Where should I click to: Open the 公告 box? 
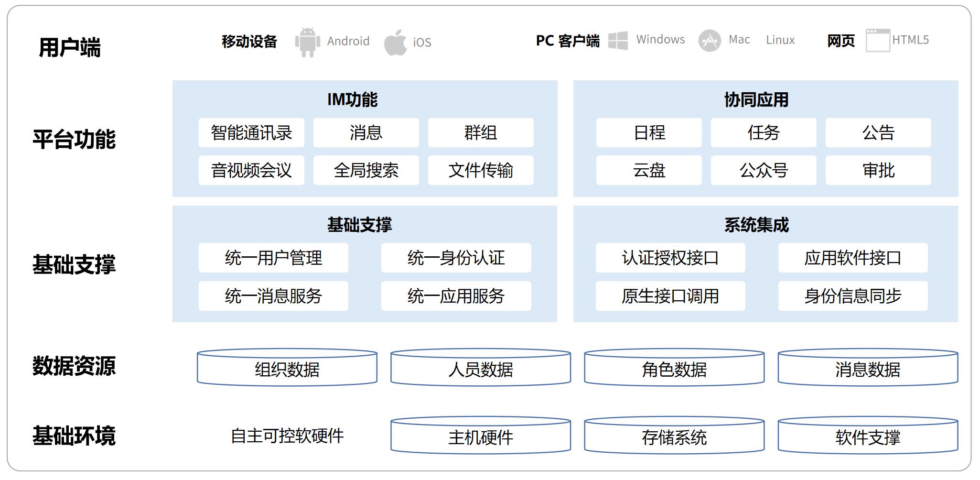[x=878, y=132]
